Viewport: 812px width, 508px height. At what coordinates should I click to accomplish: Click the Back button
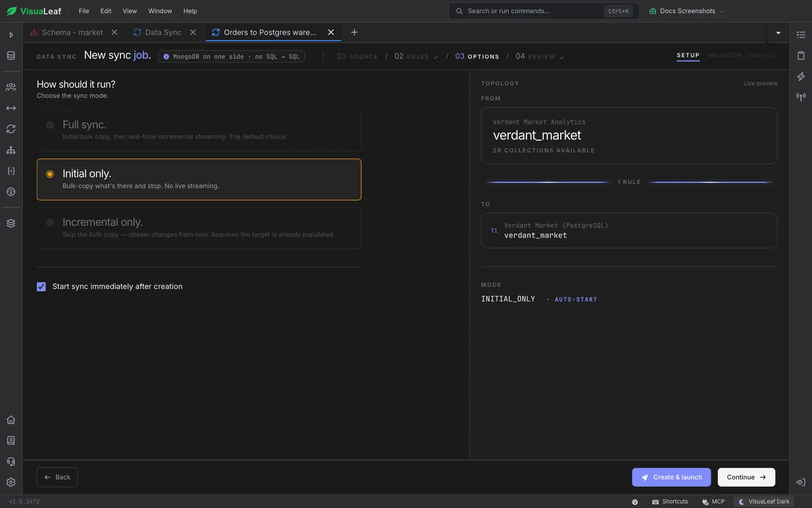point(57,477)
